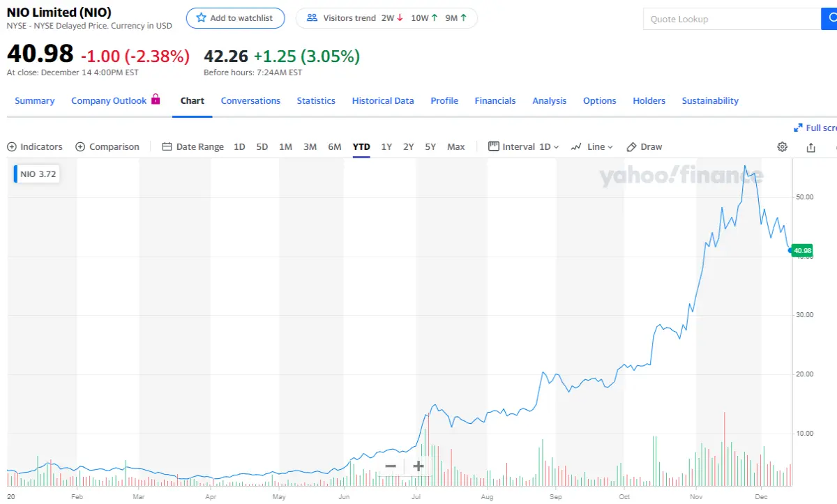
Task: Open the Financials tab
Action: [495, 101]
